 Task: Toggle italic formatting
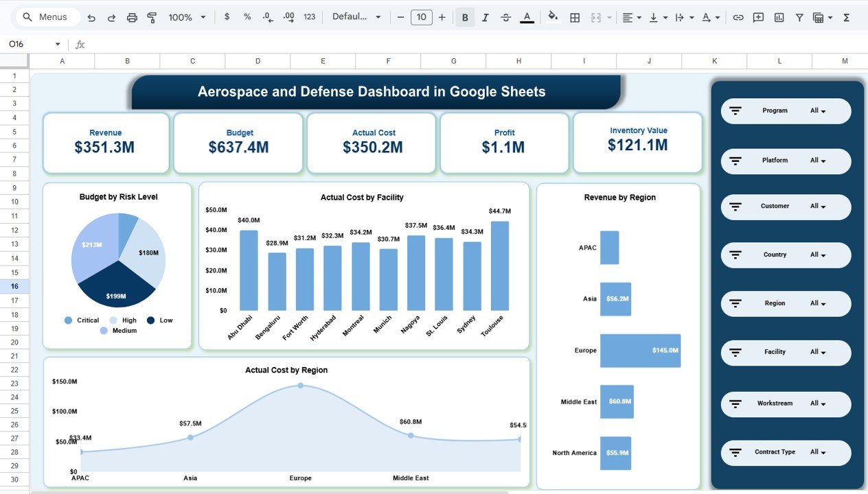(485, 16)
